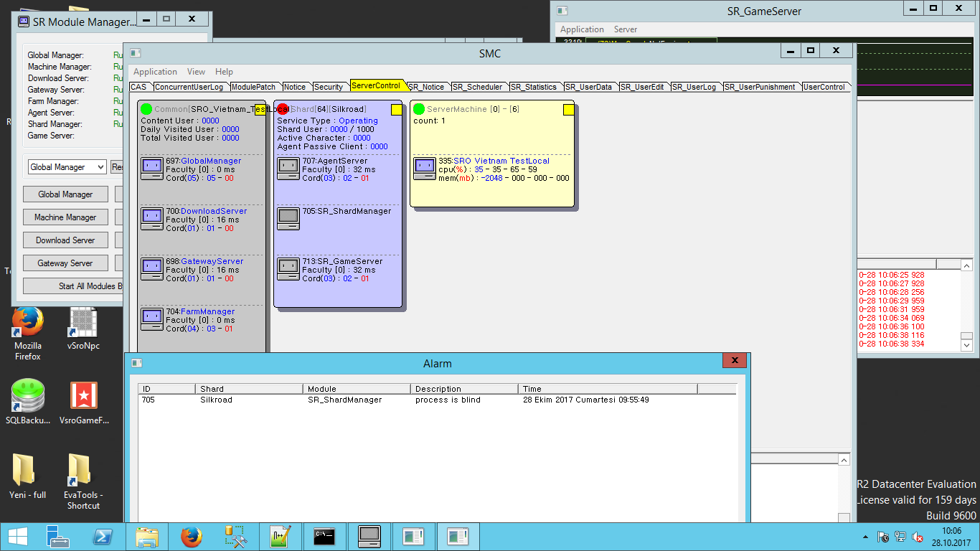This screenshot has width=980, height=551.
Task: Click the SMC computer icon in taskbar
Action: tap(369, 537)
